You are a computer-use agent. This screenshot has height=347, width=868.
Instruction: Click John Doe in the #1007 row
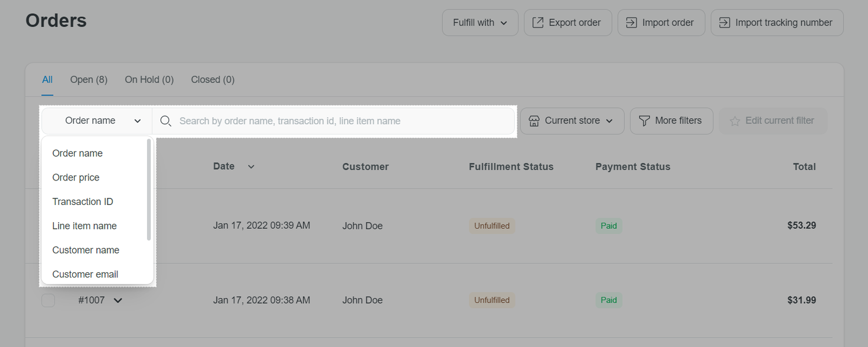point(362,300)
